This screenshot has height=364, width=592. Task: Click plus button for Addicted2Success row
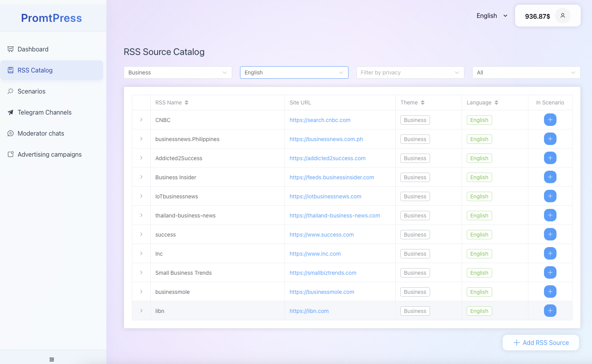coord(550,158)
